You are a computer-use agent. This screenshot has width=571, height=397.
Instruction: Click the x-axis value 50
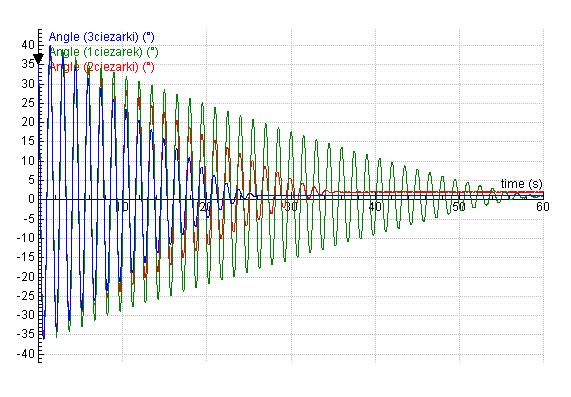pos(459,207)
